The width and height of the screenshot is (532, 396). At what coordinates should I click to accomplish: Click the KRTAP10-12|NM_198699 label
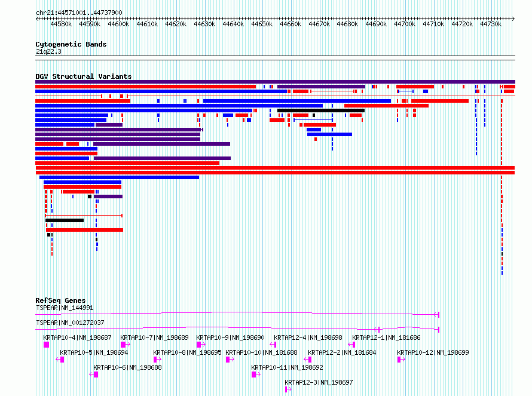click(x=433, y=352)
